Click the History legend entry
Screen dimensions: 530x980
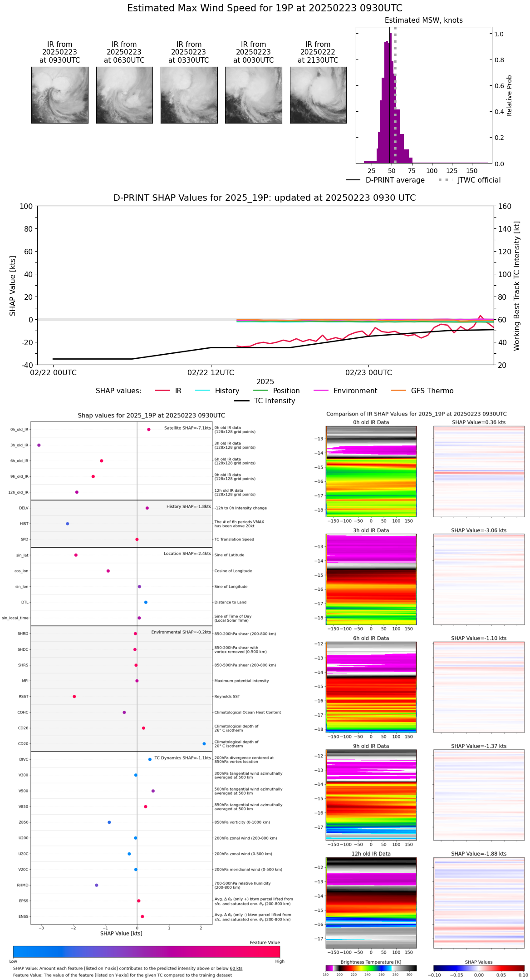click(x=217, y=391)
